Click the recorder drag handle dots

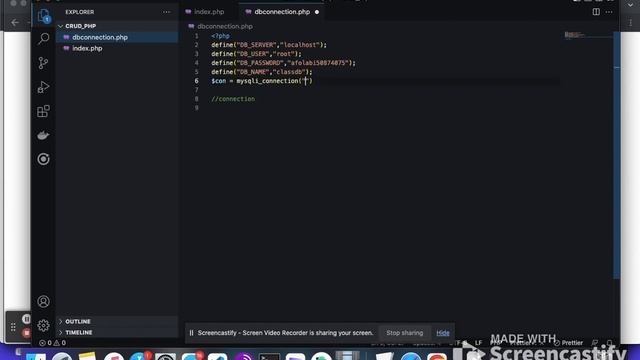coord(13,327)
